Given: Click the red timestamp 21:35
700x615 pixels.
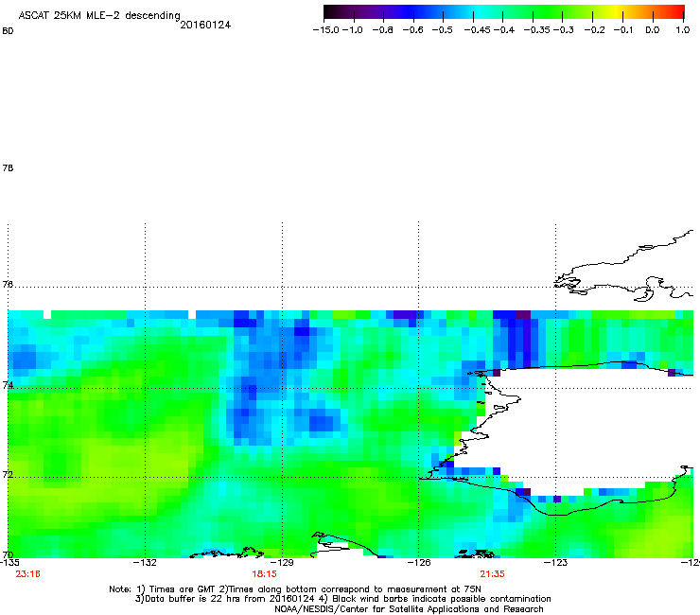Looking at the screenshot, I should (493, 574).
